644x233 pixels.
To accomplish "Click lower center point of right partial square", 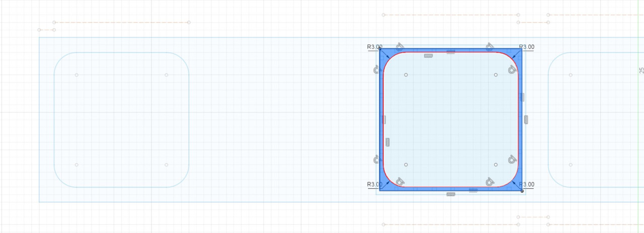I will 571,165.
